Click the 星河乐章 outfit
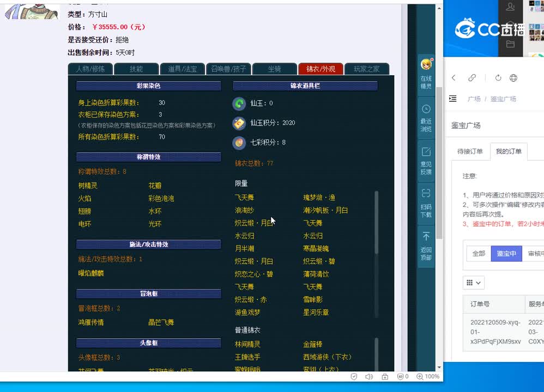Image resolution: width=544 pixels, height=392 pixels. click(316, 313)
